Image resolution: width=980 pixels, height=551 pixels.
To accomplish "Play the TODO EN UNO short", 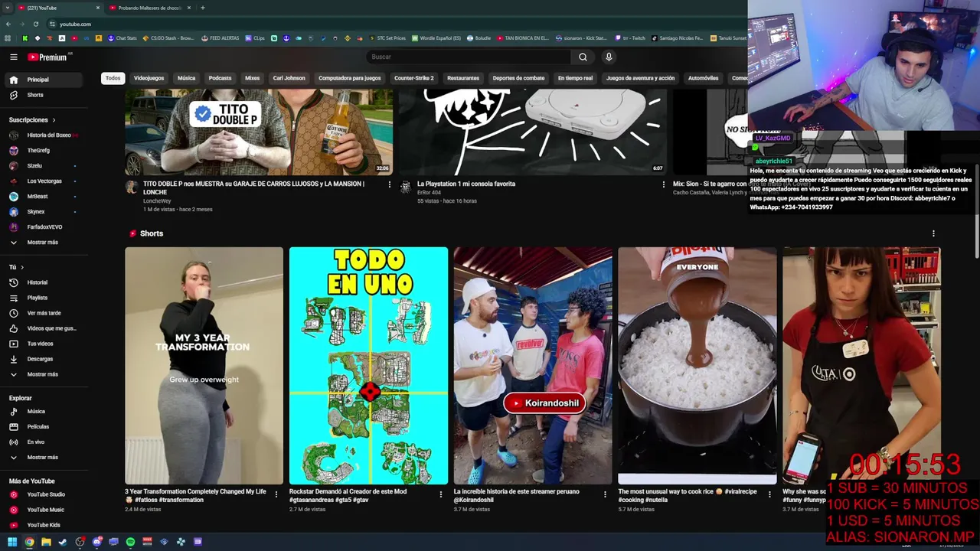I will point(368,365).
